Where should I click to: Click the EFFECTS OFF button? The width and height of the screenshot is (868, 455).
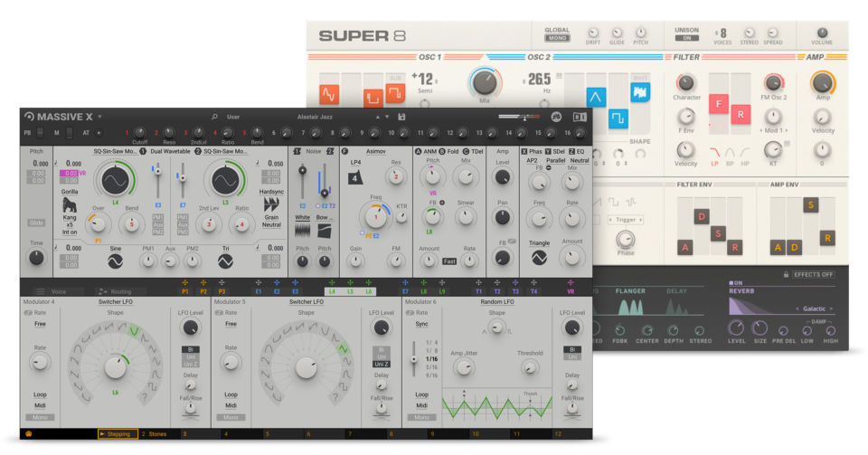(x=812, y=274)
